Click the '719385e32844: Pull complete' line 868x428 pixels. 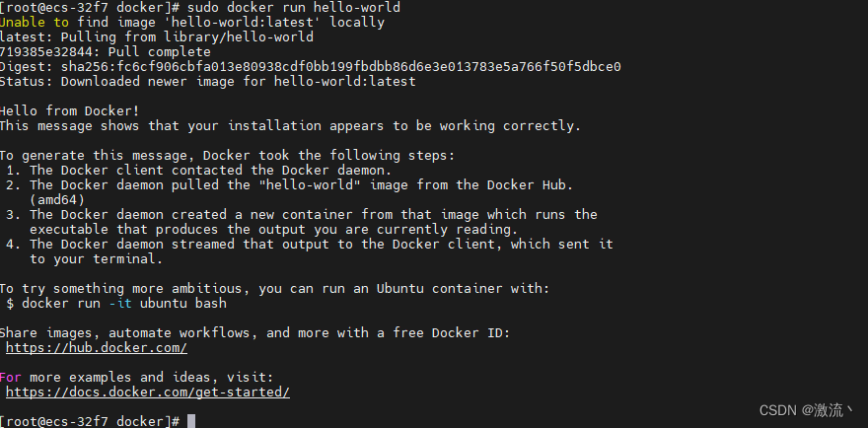pos(105,51)
